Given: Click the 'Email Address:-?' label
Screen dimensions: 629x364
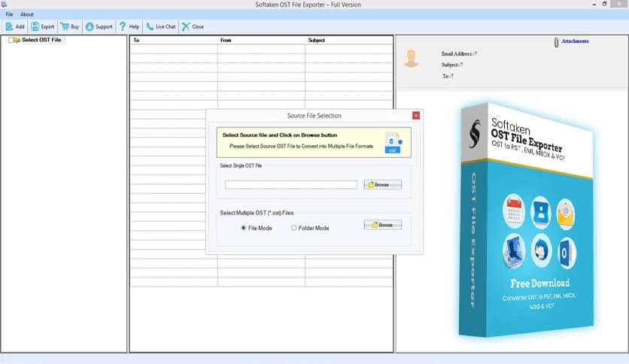Looking at the screenshot, I should 459,53.
